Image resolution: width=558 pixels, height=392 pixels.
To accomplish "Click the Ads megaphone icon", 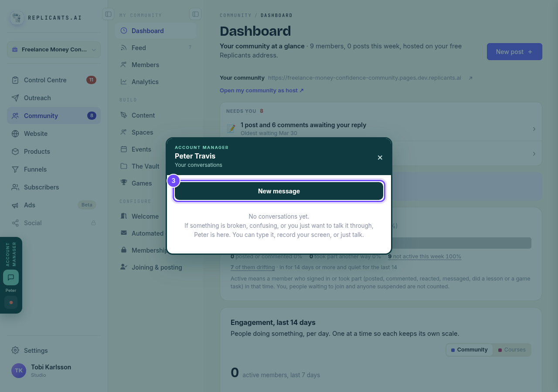I will [15, 205].
